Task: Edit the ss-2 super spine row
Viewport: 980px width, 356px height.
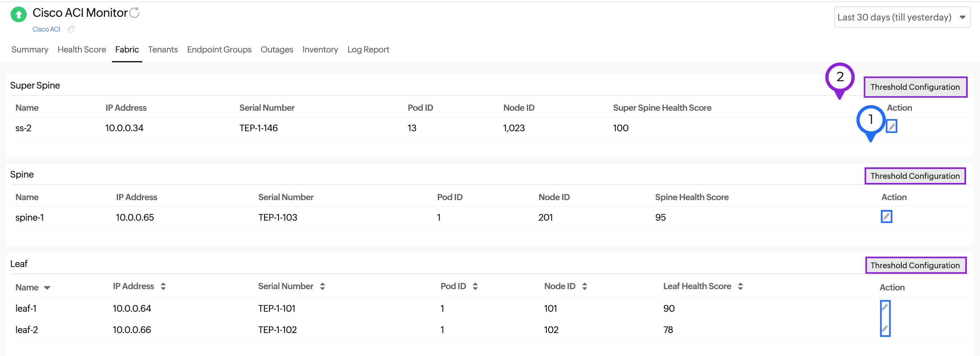Action: point(891,126)
